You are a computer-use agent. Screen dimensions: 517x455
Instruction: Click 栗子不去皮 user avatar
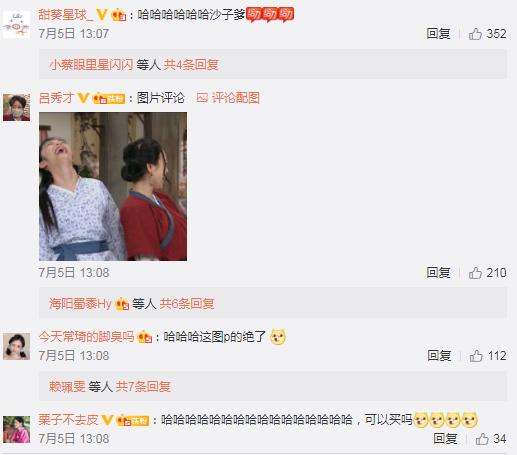click(x=16, y=429)
